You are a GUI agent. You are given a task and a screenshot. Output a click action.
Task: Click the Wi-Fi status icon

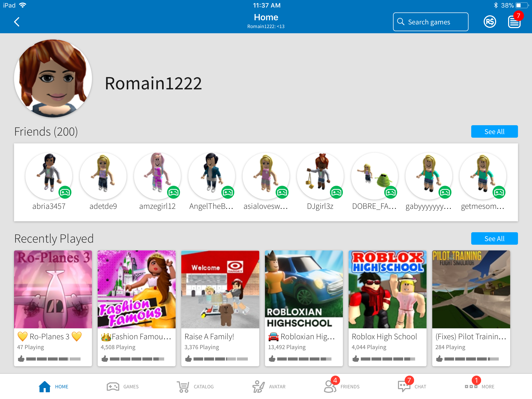click(x=23, y=5)
